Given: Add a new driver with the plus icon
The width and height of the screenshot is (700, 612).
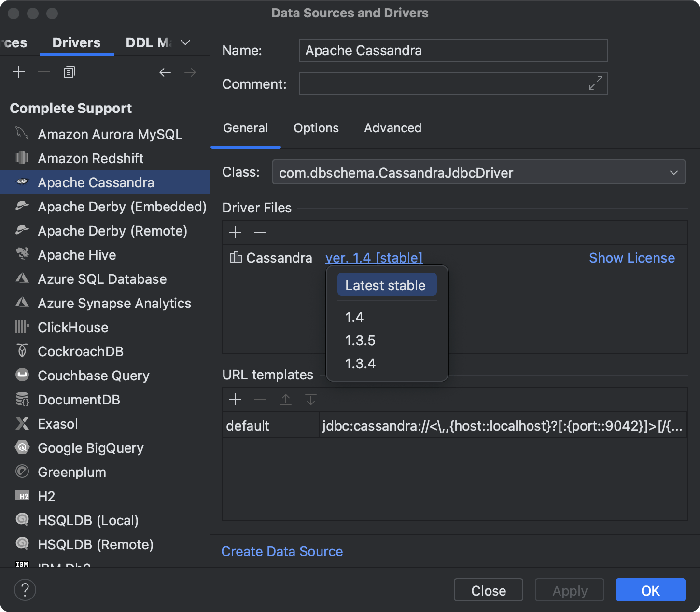Looking at the screenshot, I should (x=19, y=72).
